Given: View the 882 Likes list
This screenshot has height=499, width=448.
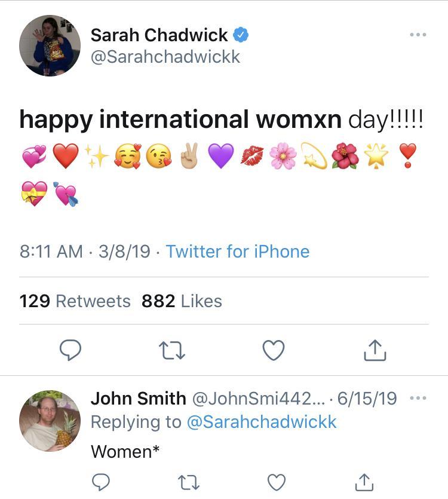Looking at the screenshot, I should (182, 301).
